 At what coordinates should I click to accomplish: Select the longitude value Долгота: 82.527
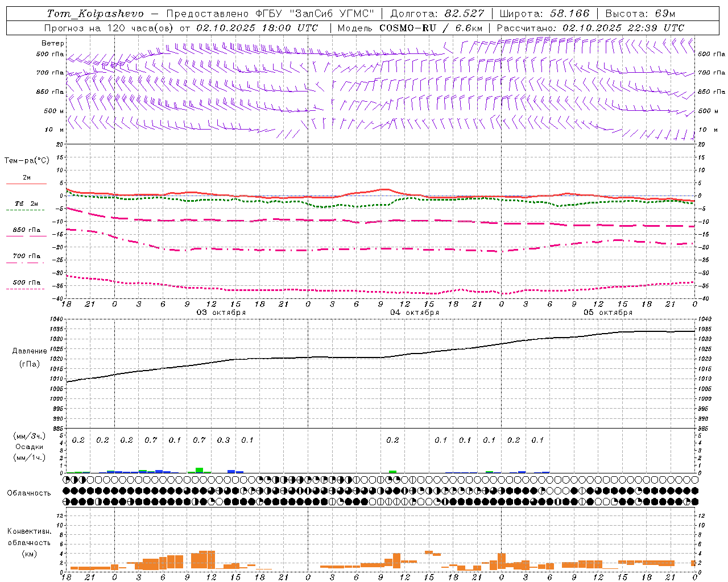pyautogui.click(x=437, y=13)
